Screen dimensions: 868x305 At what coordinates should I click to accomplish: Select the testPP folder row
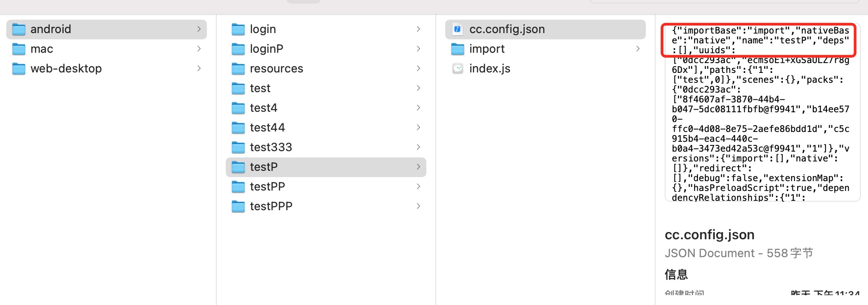tap(267, 186)
